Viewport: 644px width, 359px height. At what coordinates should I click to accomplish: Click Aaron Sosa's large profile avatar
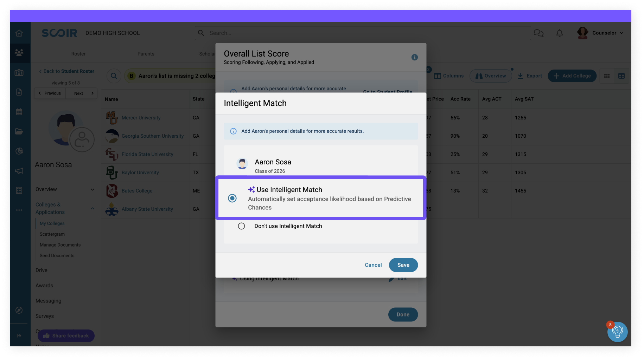click(x=66, y=128)
